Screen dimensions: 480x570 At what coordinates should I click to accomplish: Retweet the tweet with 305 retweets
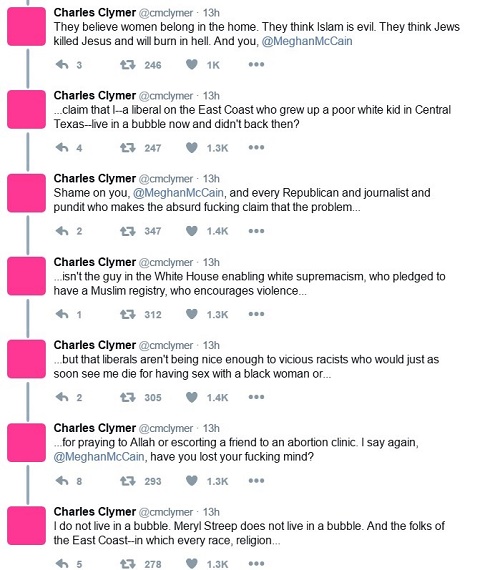point(128,397)
